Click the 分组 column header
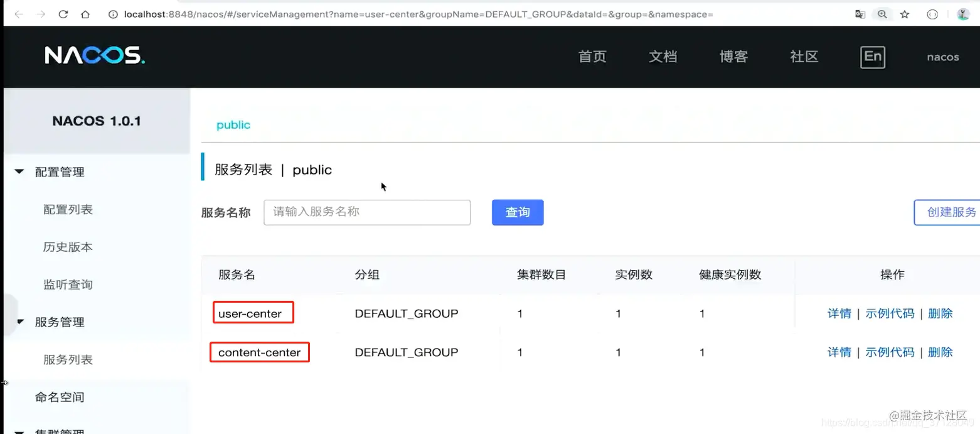Image resolution: width=980 pixels, height=434 pixels. pyautogui.click(x=367, y=274)
